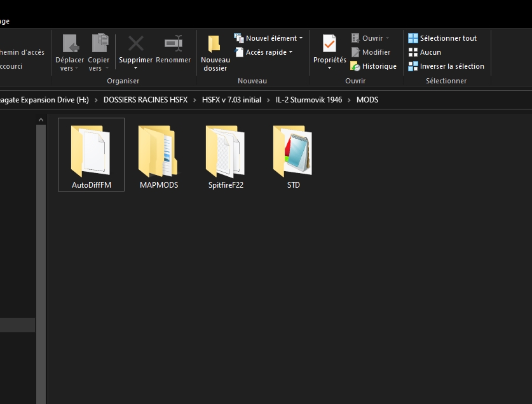The image size is (532, 404).
Task: Expand the Propriétés dropdown arrow
Action: point(329,68)
